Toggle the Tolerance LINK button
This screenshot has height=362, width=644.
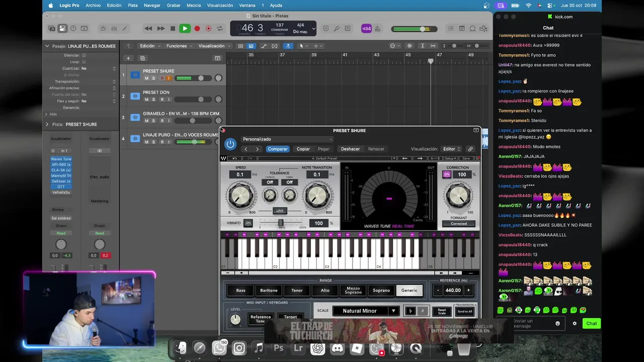(x=280, y=211)
